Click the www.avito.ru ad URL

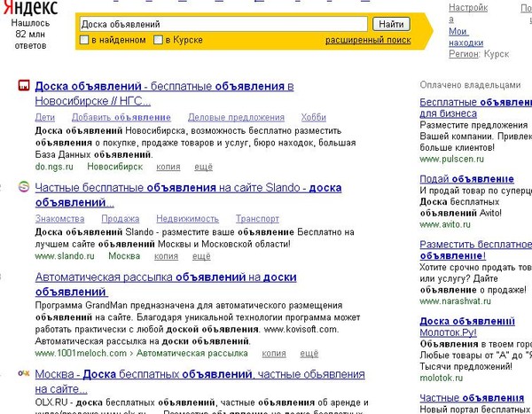445,224
